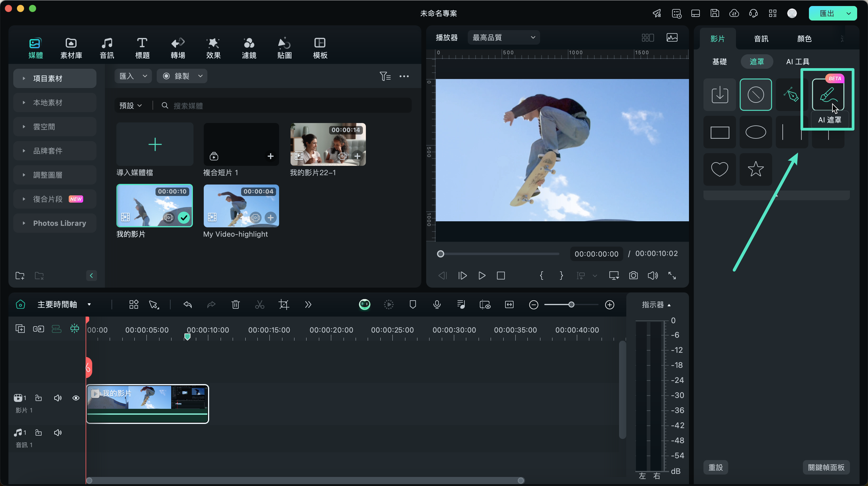Select the rectangle mask shape

point(719,132)
